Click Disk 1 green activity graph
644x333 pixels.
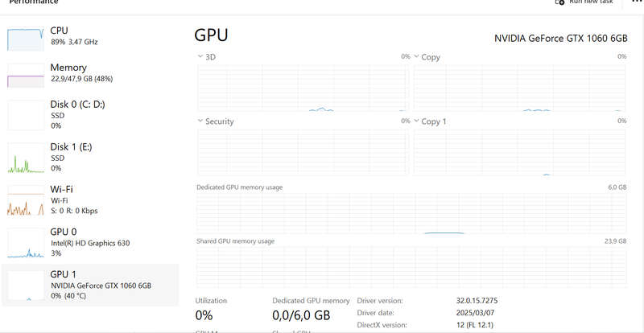coord(26,158)
